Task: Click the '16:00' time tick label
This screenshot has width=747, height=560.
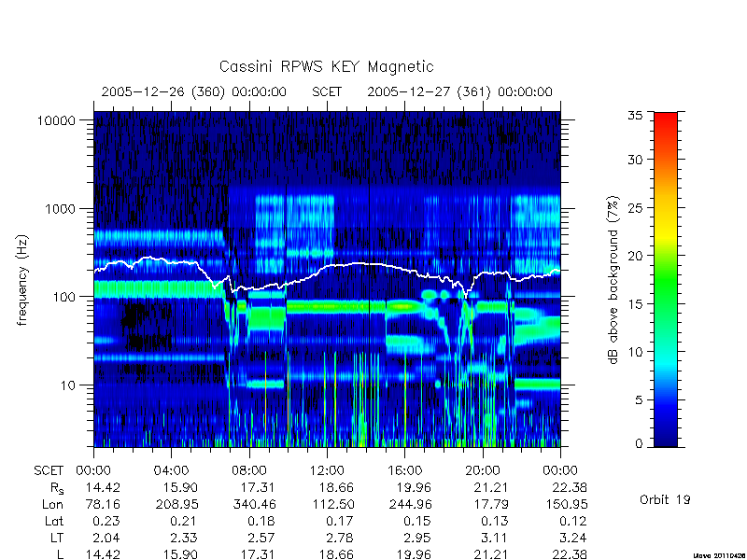Action: [x=404, y=471]
